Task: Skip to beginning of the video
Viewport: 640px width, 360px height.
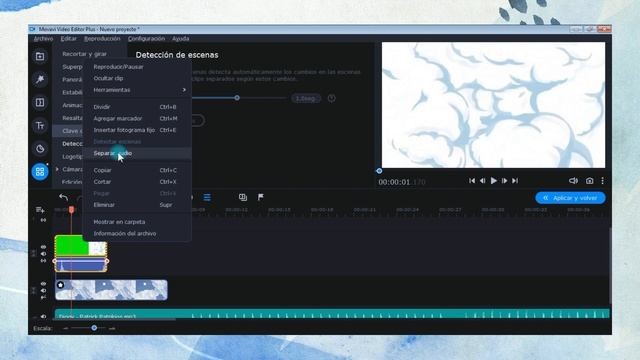Action: [472, 180]
